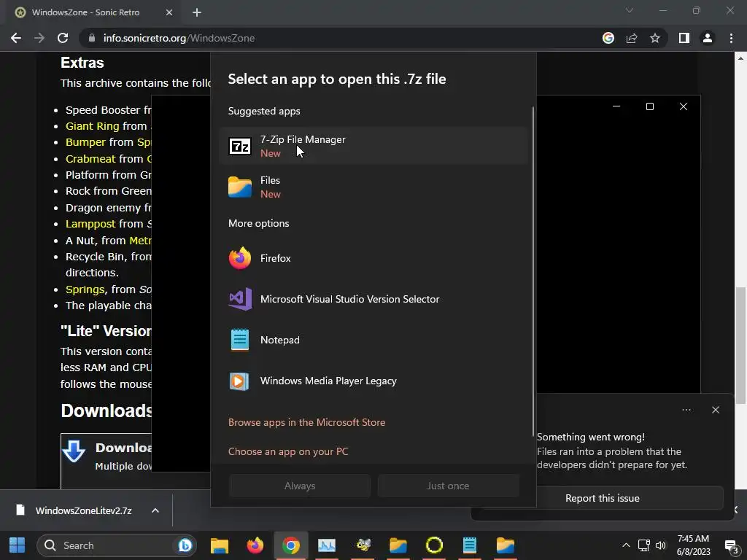Click the Just once button
This screenshot has width=747, height=560.
click(x=448, y=486)
